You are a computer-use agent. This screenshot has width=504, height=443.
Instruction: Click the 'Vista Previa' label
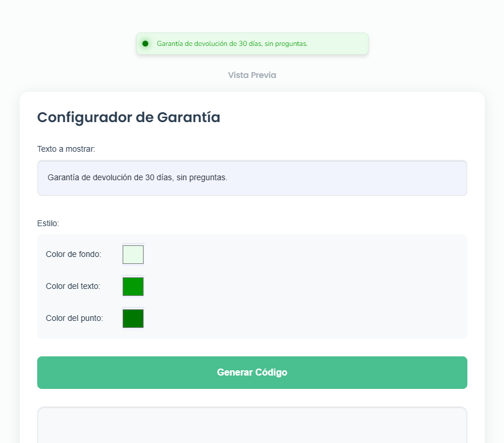point(252,75)
